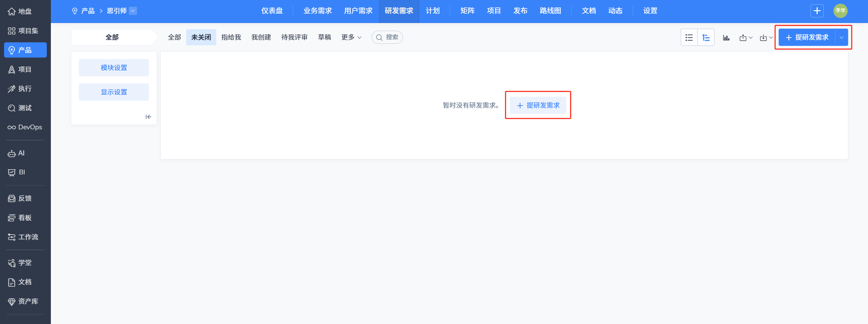Open 动态 tab
The image size is (868, 324).
(x=615, y=11)
